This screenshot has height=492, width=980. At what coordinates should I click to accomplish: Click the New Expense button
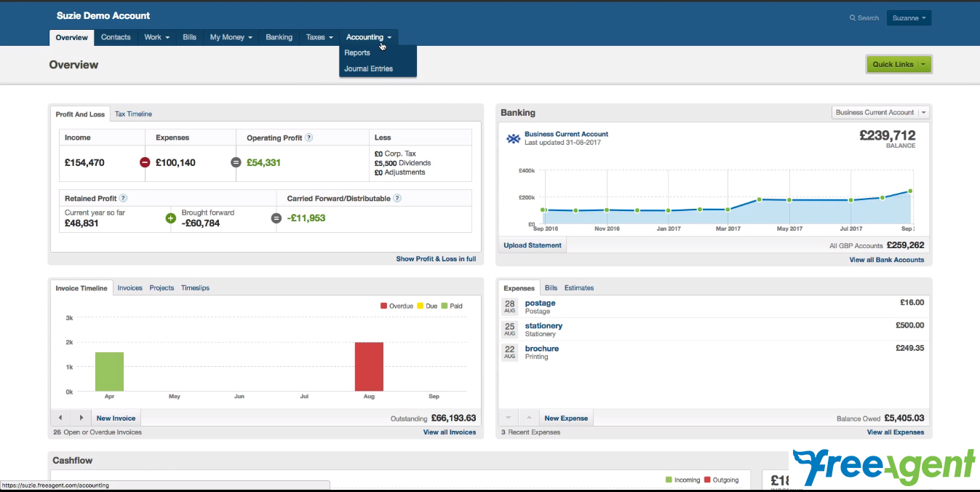point(566,418)
